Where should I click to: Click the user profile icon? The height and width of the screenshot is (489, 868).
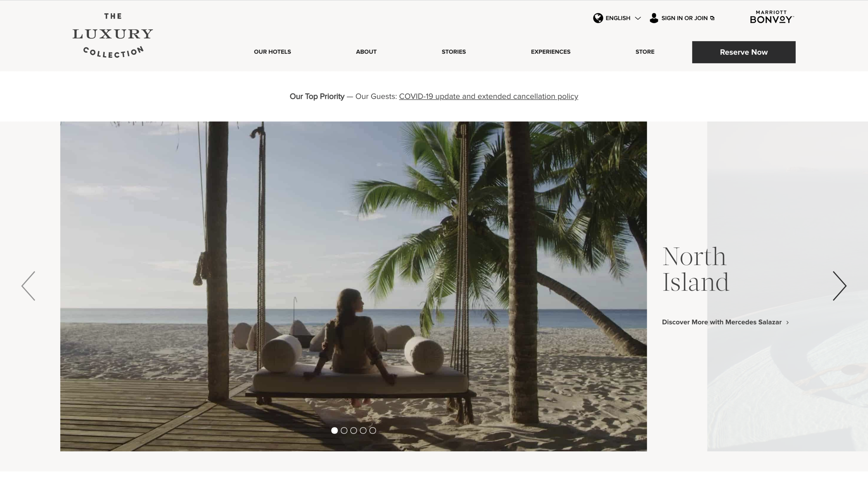click(x=654, y=18)
